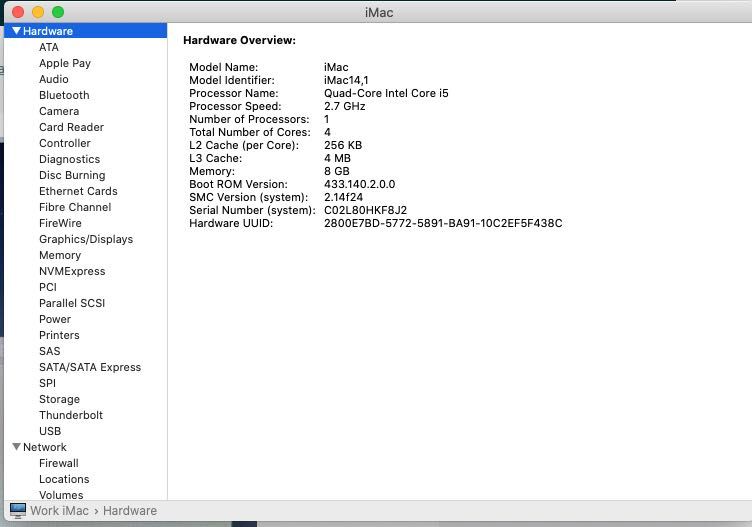752x527 pixels.
Task: Open Disc Burning information
Action: pos(72,175)
